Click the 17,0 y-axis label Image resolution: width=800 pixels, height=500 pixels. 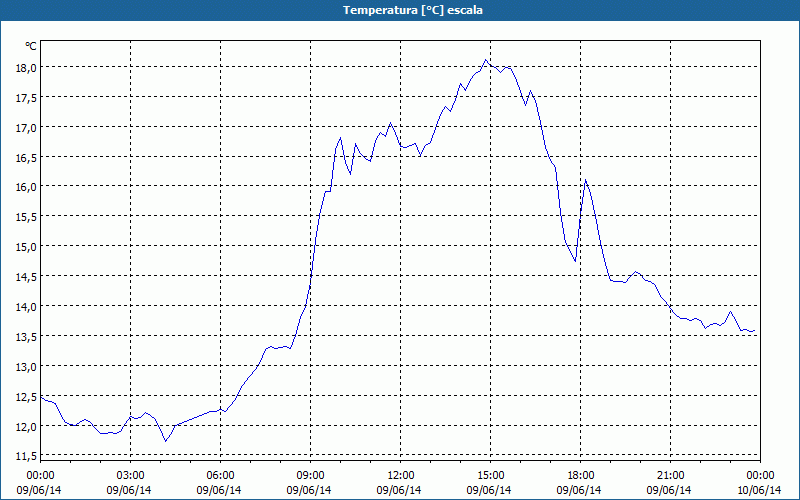tap(26, 128)
